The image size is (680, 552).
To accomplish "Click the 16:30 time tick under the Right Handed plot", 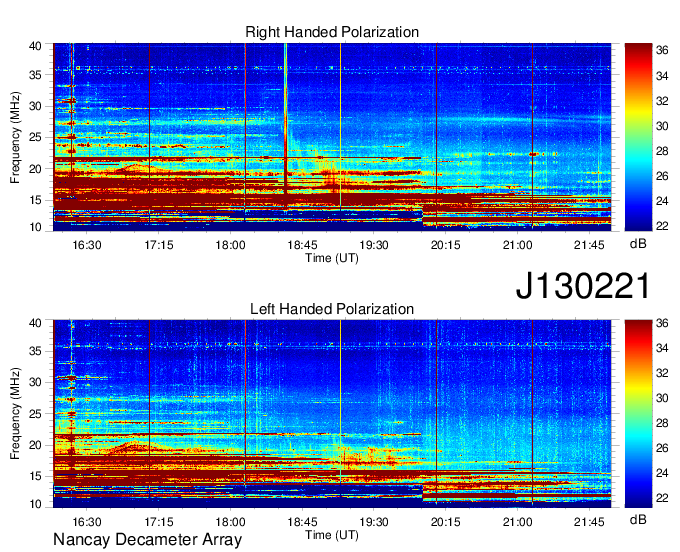I will 87,245.
